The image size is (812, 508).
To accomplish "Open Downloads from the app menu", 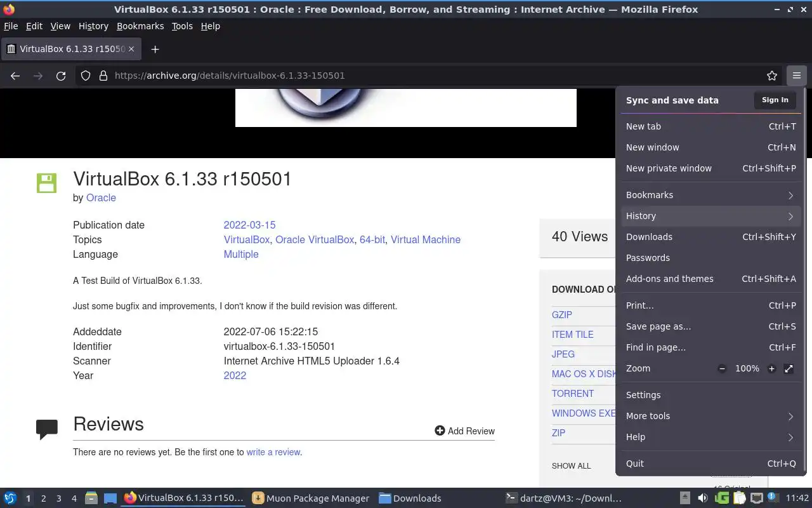I will click(710, 237).
